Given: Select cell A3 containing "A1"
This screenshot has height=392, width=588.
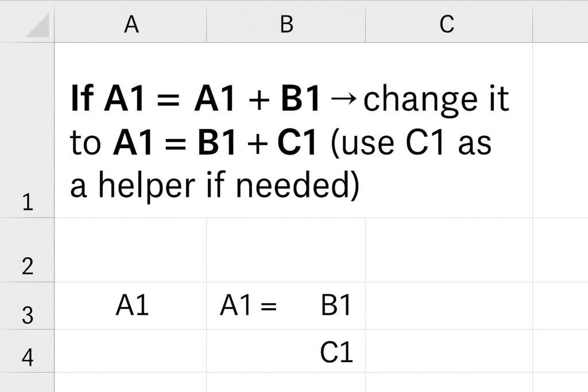Looking at the screenshot, I should click(131, 306).
